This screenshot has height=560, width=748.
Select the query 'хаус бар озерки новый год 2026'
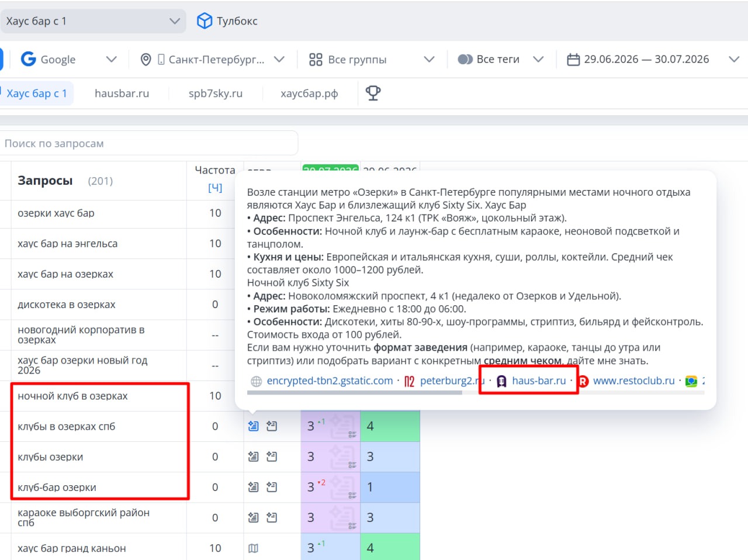pos(82,365)
